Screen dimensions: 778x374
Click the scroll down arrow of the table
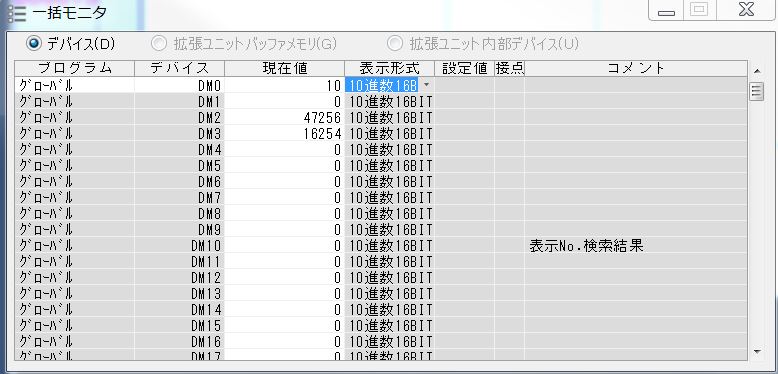coord(757,352)
